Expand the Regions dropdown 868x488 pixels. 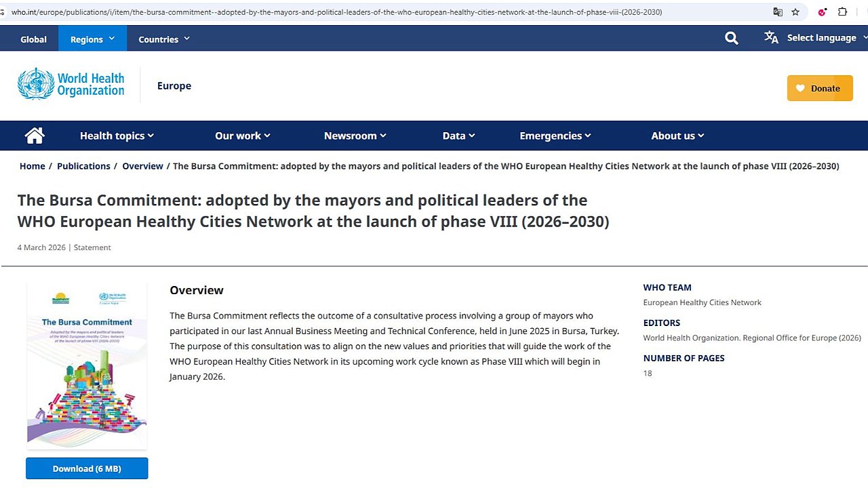click(93, 39)
